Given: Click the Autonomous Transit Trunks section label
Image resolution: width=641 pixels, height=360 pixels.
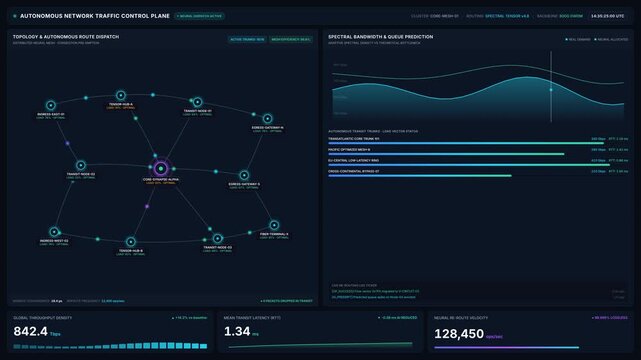Looking at the screenshot, I should click(373, 131).
